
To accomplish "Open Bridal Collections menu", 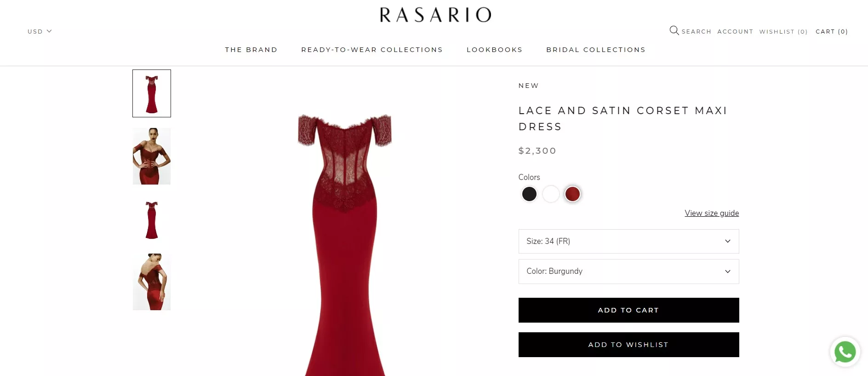I will tap(596, 50).
